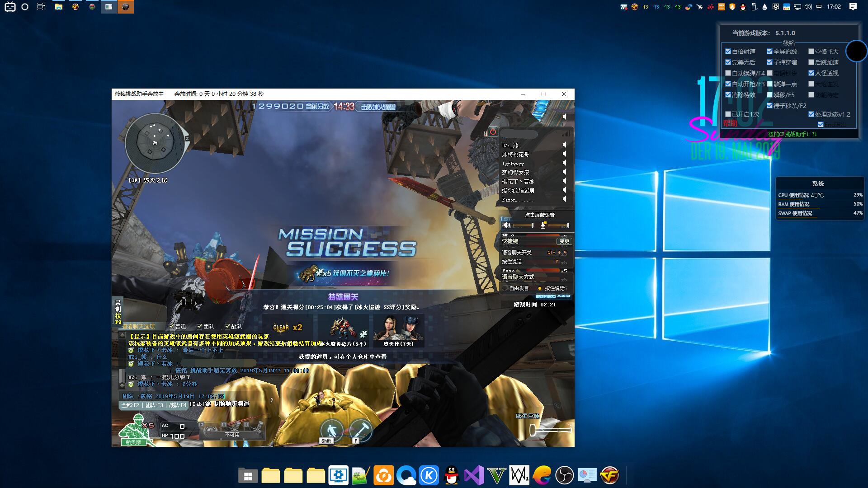Click the QQ penguin icon in the system tray
The image size is (868, 488).
pyautogui.click(x=743, y=7)
